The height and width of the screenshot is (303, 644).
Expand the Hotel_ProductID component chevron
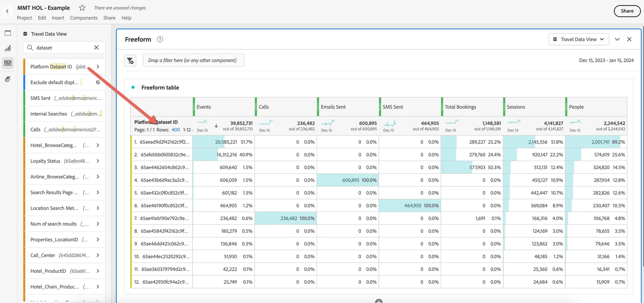click(98, 271)
